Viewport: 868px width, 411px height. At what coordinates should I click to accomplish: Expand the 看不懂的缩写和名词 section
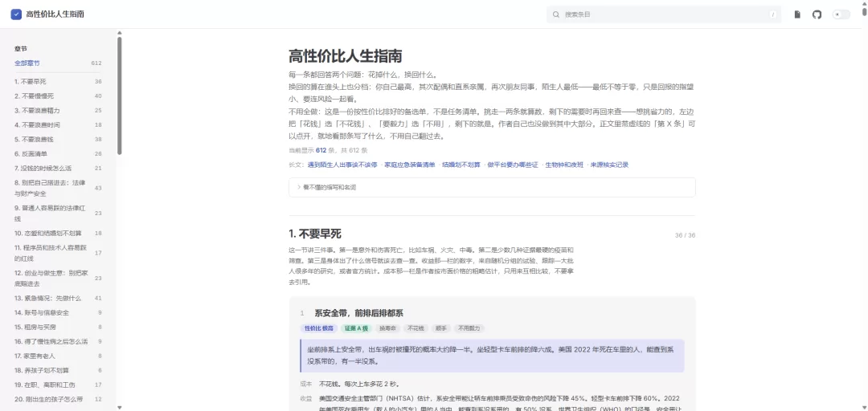click(x=492, y=188)
